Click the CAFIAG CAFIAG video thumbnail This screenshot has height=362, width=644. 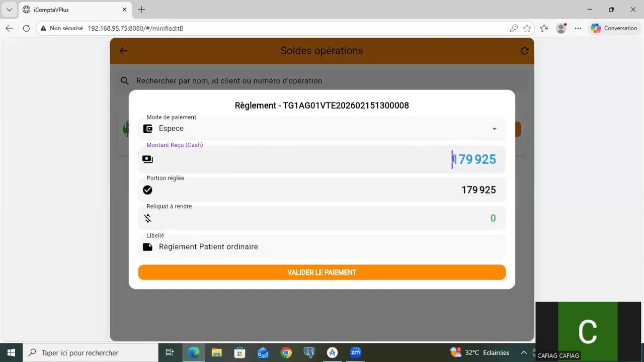(x=588, y=332)
